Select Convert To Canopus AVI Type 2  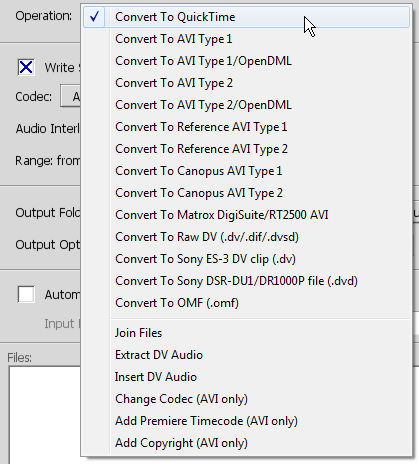246,193
